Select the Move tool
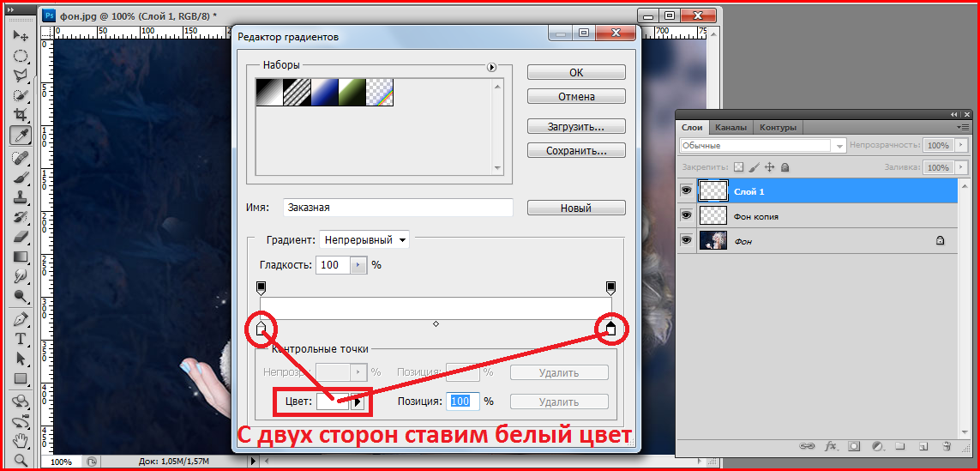The height and width of the screenshot is (471, 980). 20,36
